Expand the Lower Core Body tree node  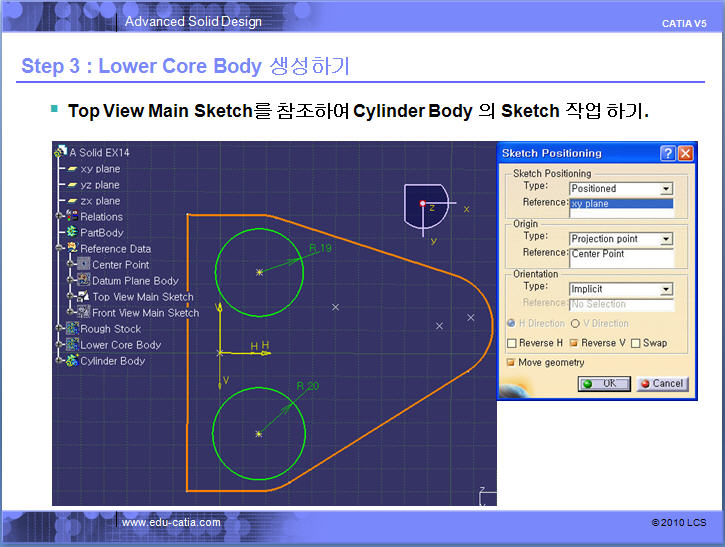[x=59, y=344]
